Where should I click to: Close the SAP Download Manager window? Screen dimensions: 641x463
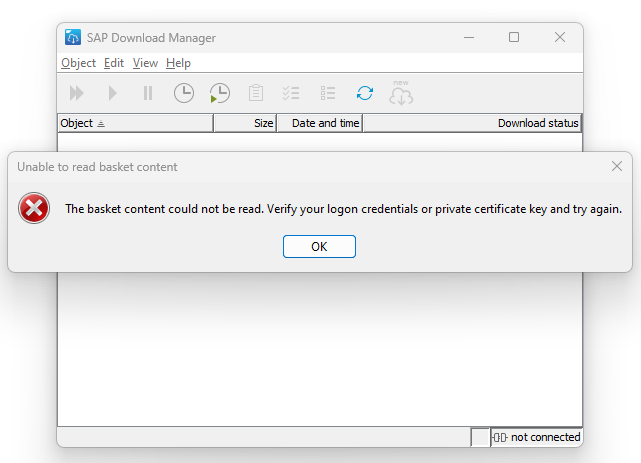560,38
